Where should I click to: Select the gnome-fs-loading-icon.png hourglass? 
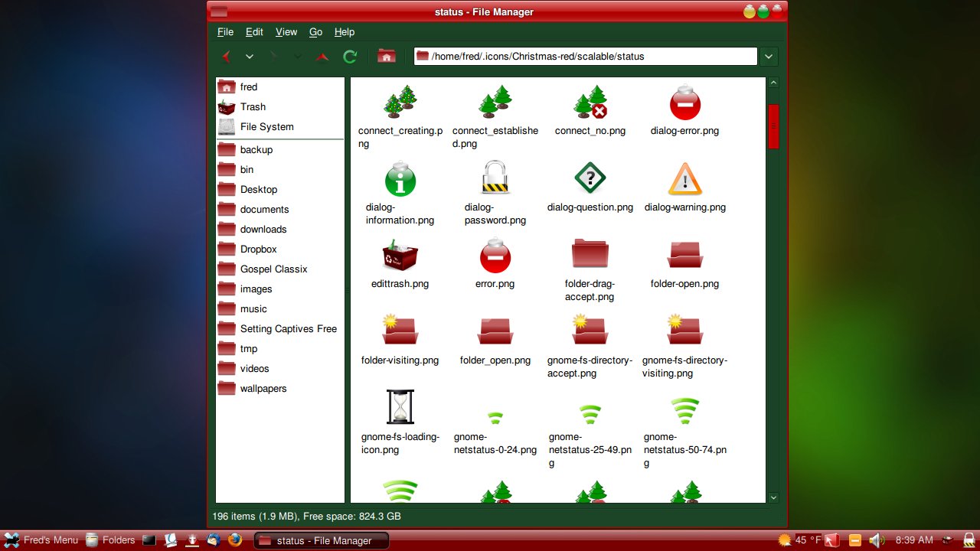click(400, 407)
